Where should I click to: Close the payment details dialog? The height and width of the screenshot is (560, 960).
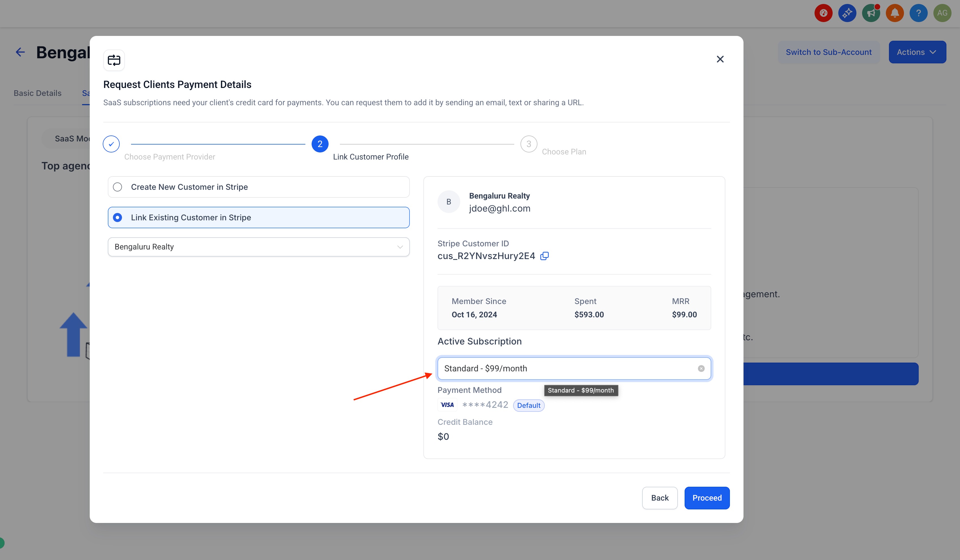click(720, 59)
